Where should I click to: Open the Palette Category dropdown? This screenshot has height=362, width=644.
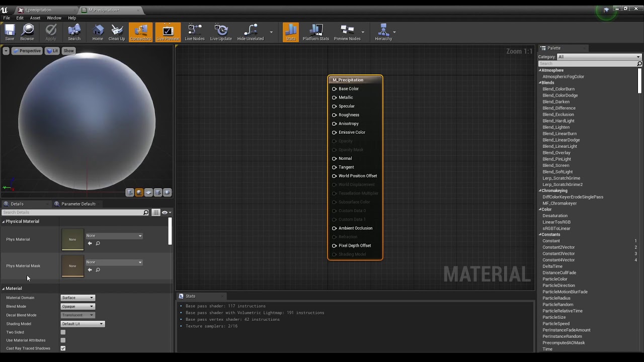[x=599, y=57]
